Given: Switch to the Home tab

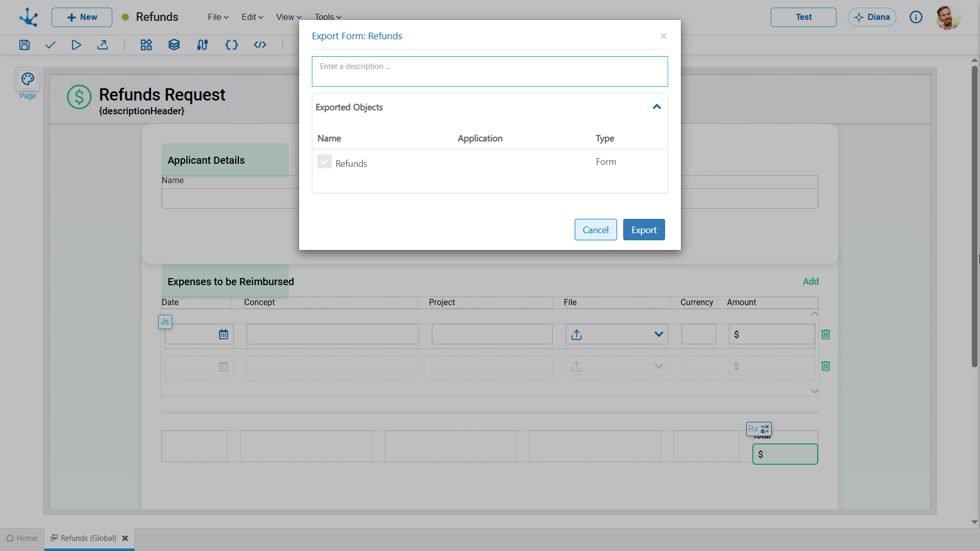Looking at the screenshot, I should 22,538.
